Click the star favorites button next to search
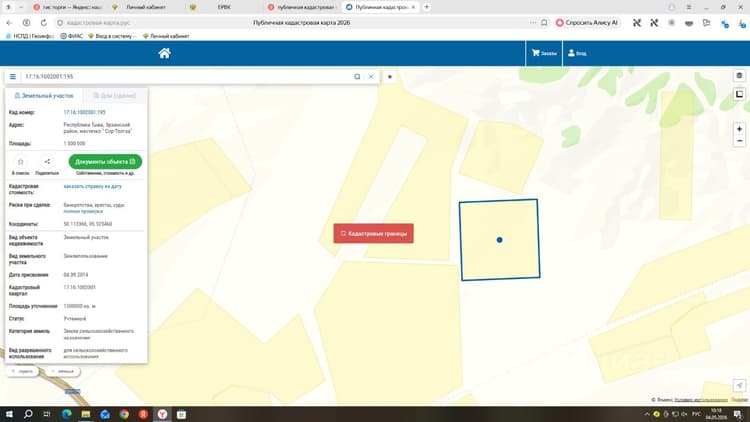The height and width of the screenshot is (422, 750). pyautogui.click(x=390, y=77)
